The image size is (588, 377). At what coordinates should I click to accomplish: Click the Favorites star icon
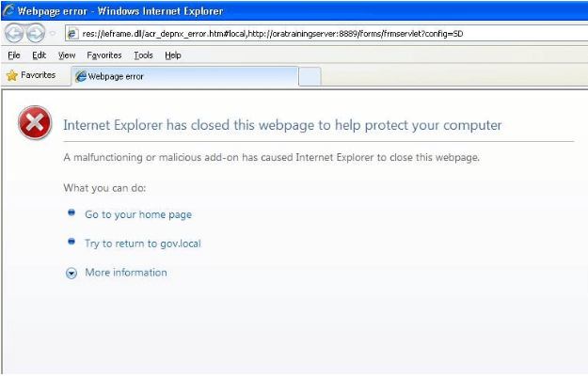[x=12, y=75]
